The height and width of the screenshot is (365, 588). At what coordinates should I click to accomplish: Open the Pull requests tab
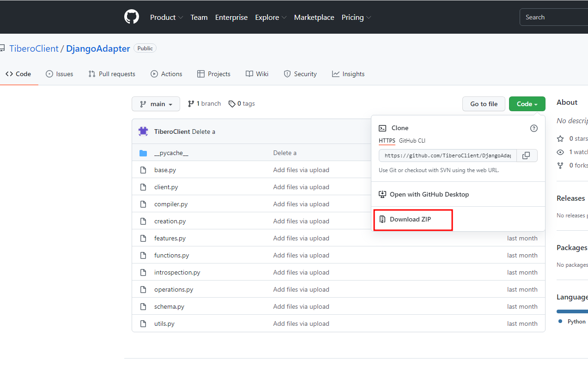pos(112,74)
